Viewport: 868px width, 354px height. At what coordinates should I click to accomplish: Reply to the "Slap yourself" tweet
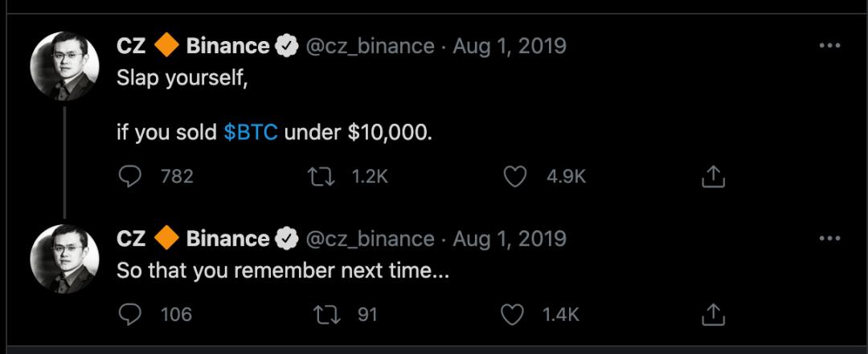click(x=129, y=176)
